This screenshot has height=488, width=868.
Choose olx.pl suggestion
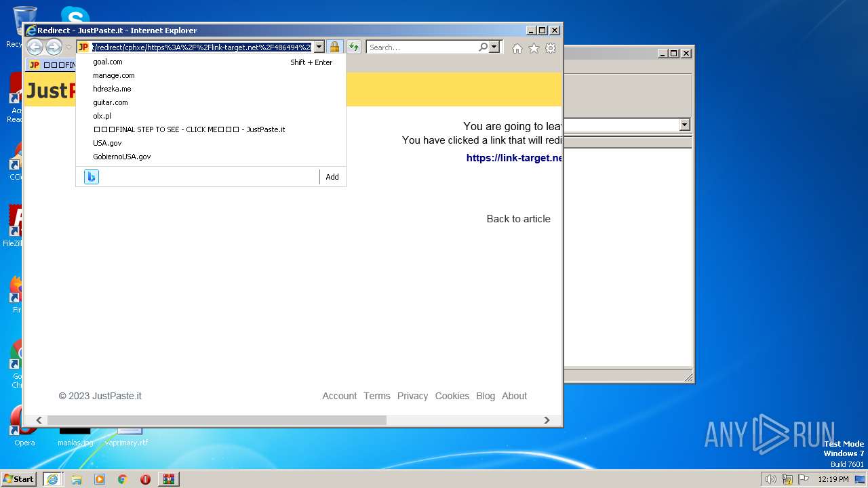(x=211, y=116)
